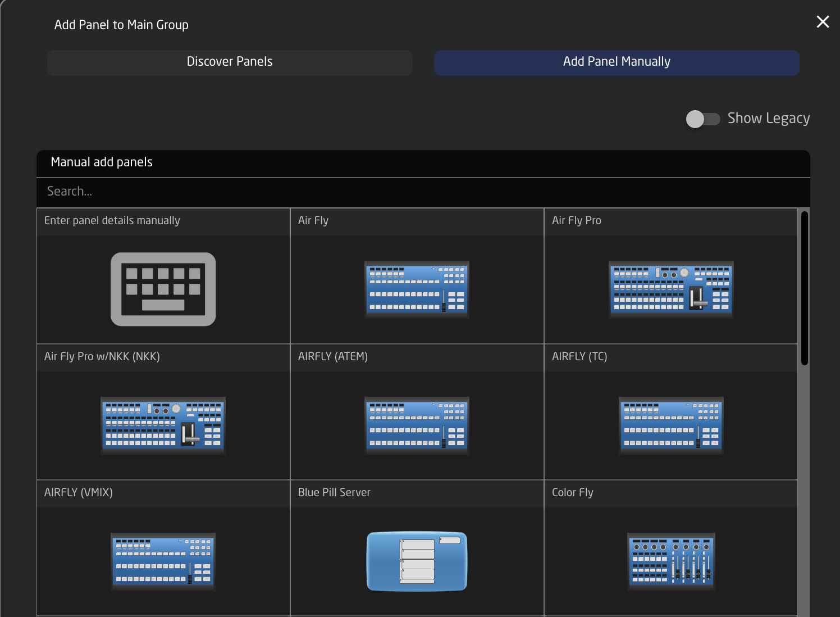Click the panel list vertical scrollbar

(805, 288)
